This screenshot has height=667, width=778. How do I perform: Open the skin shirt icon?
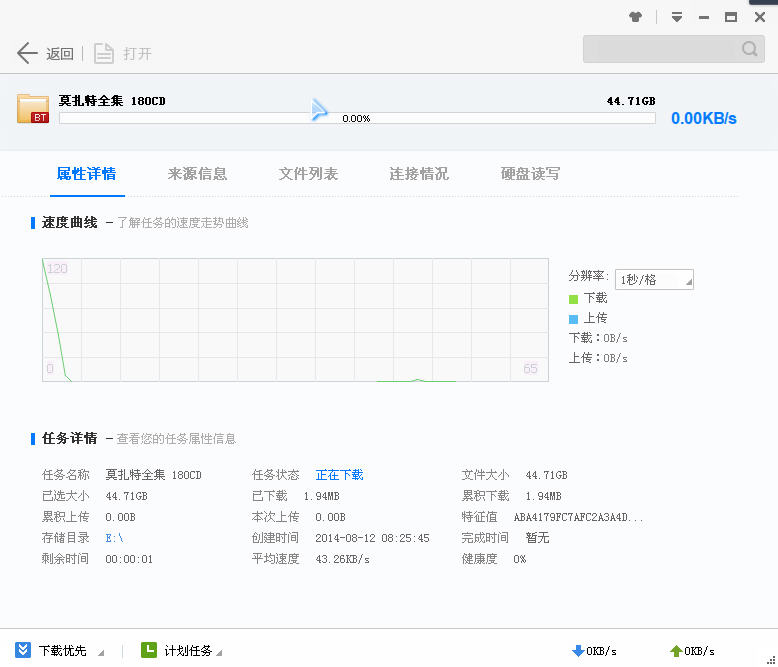click(x=635, y=17)
